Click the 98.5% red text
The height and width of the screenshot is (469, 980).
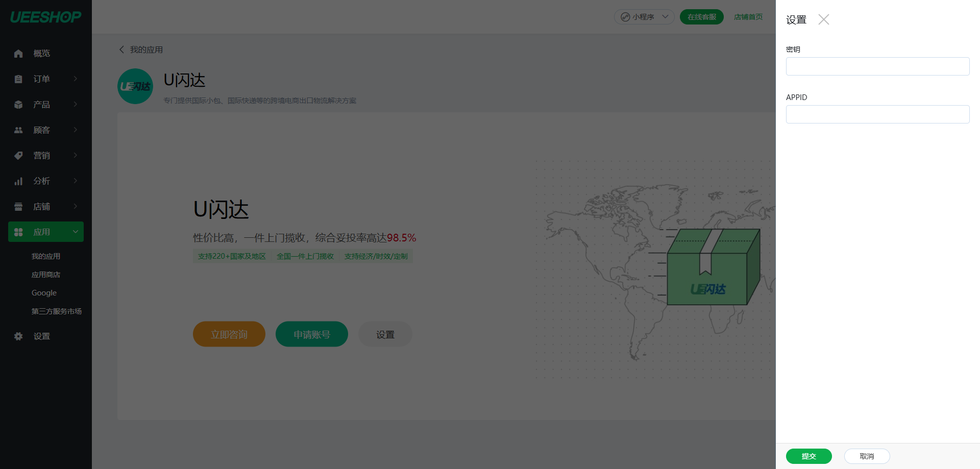pos(402,238)
